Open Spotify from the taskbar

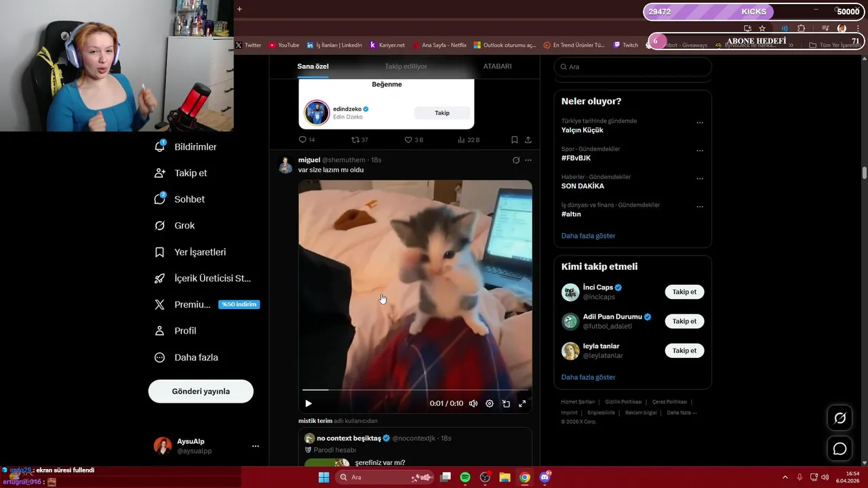pos(465,477)
